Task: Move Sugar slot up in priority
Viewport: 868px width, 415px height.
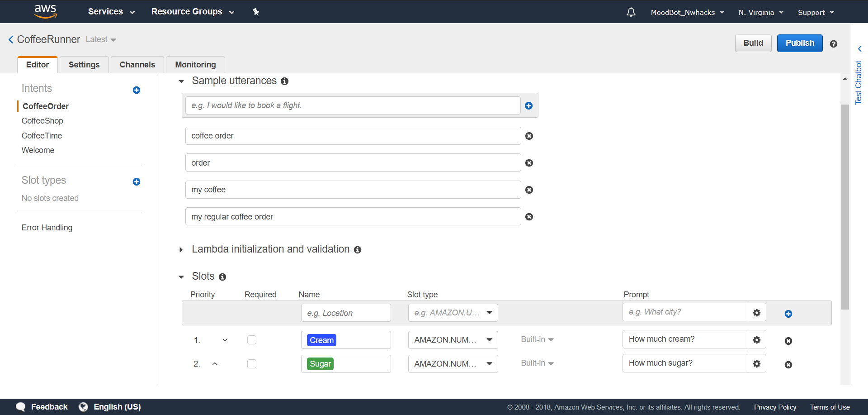Action: (215, 364)
